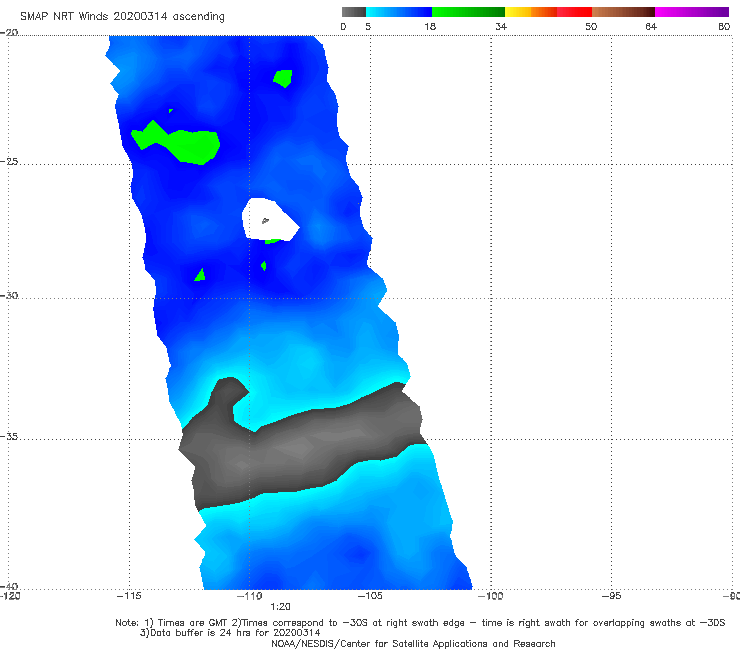Click the gray segment of the color bar

354,12
